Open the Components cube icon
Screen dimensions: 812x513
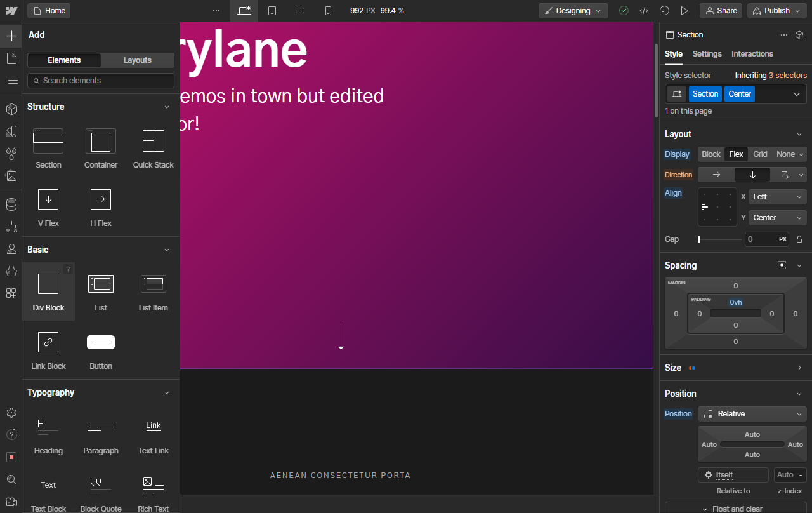(x=11, y=109)
